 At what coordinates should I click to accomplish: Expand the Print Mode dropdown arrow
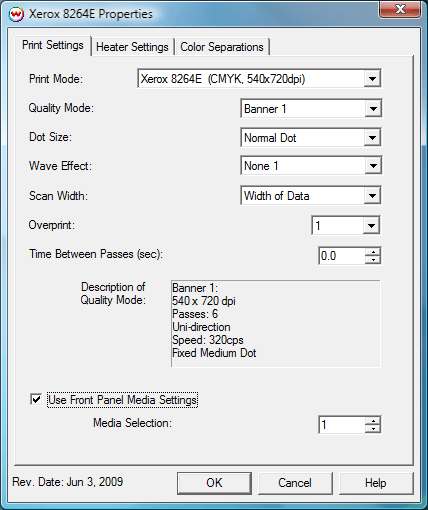[372, 79]
